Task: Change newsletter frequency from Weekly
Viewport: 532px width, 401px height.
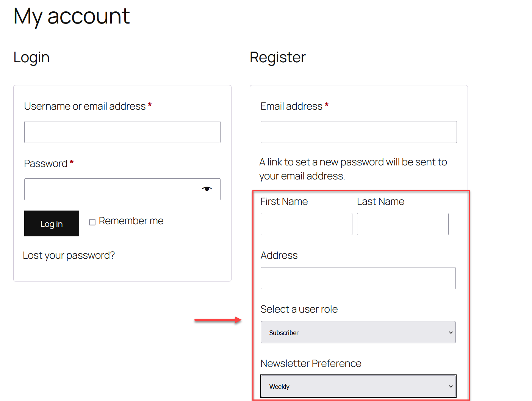Action: tap(358, 386)
